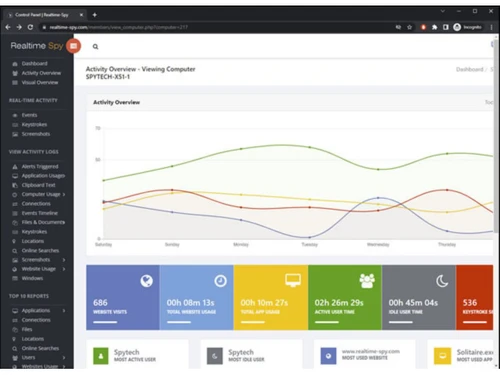Click the 536 keystrokes value

tap(470, 303)
